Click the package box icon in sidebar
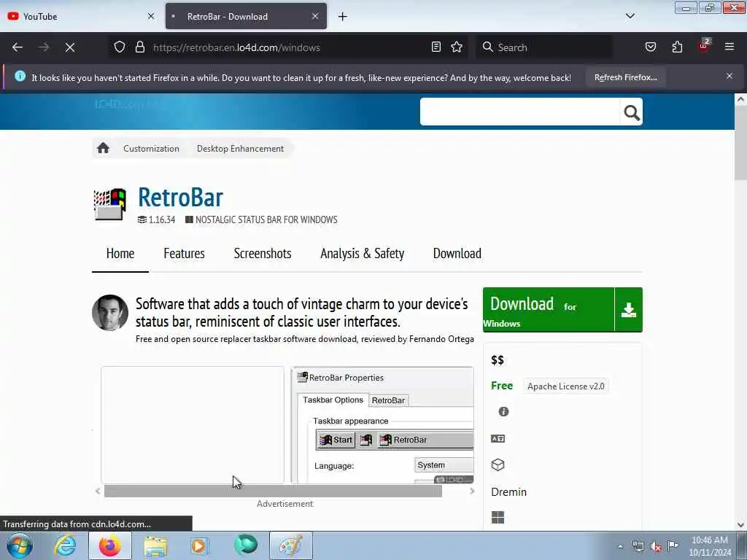 click(498, 464)
